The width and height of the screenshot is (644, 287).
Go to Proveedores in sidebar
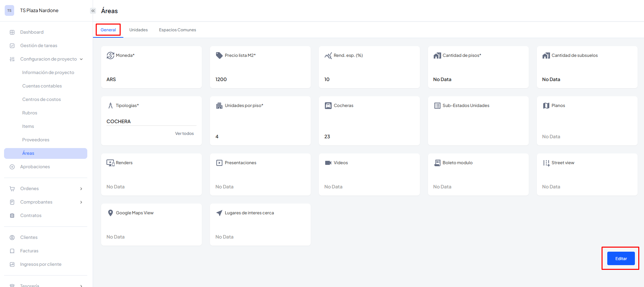(x=36, y=140)
